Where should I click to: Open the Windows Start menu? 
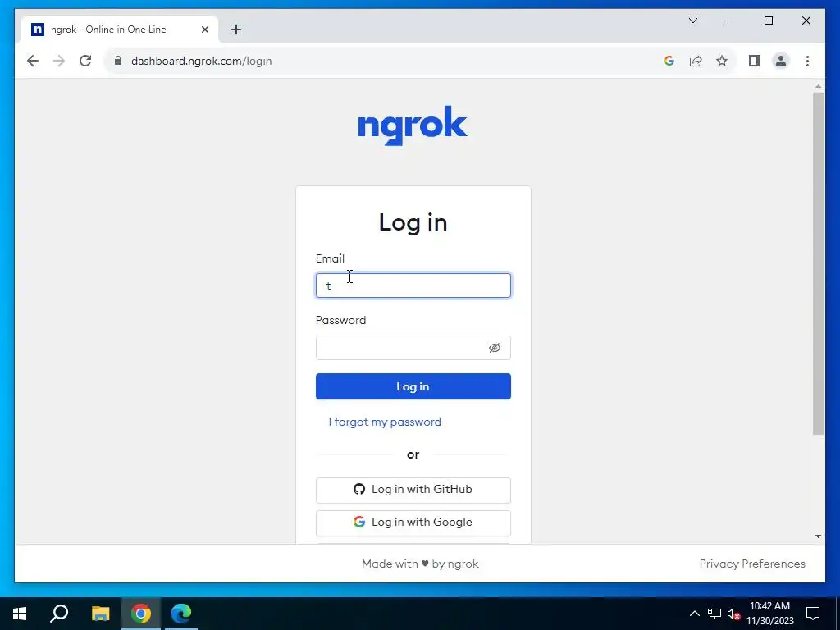click(x=20, y=614)
